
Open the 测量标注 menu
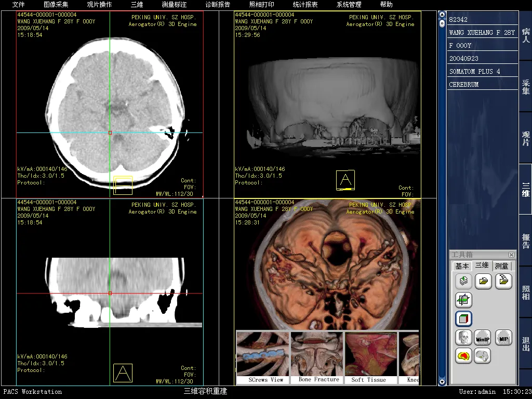pos(174,4)
